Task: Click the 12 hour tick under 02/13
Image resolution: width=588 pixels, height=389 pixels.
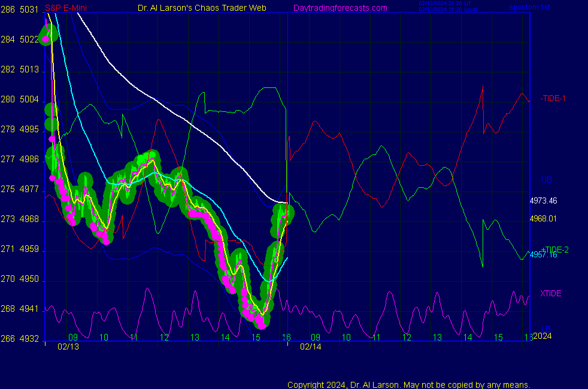Action: click(x=164, y=338)
